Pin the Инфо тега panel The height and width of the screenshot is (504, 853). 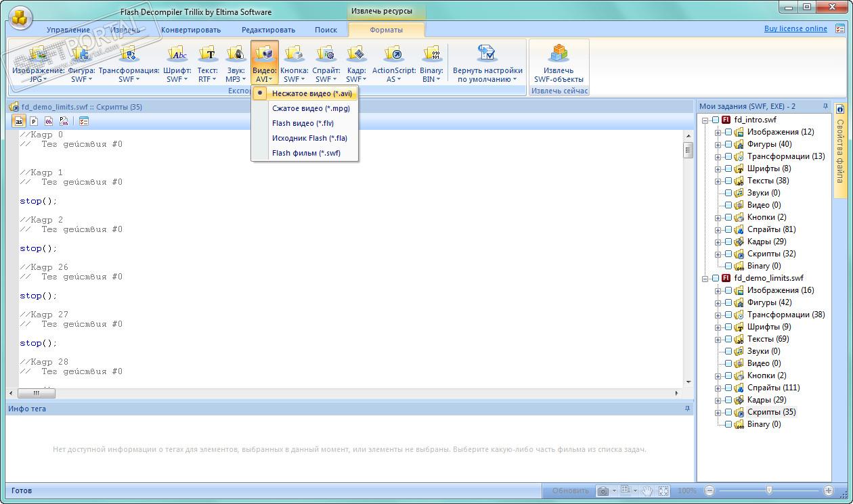click(x=688, y=409)
